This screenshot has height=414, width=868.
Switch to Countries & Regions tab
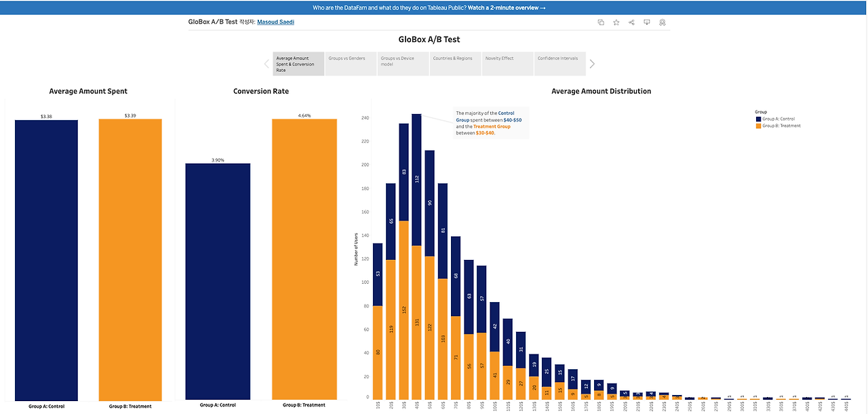tap(455, 64)
